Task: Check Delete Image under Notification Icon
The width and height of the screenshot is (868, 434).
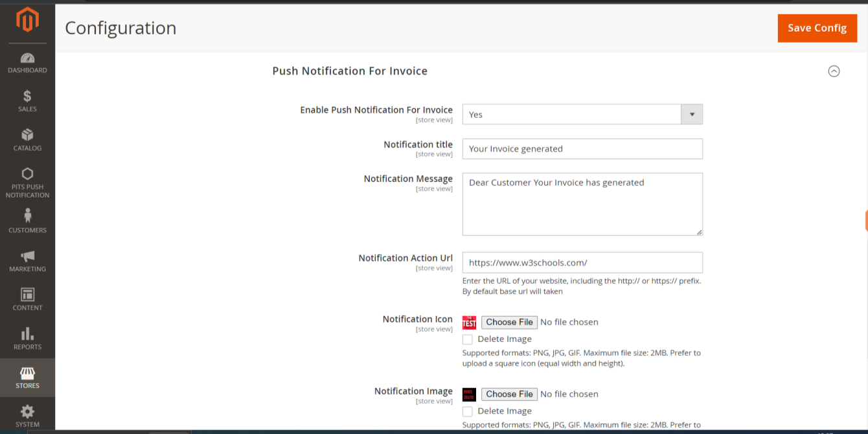Action: [x=468, y=339]
